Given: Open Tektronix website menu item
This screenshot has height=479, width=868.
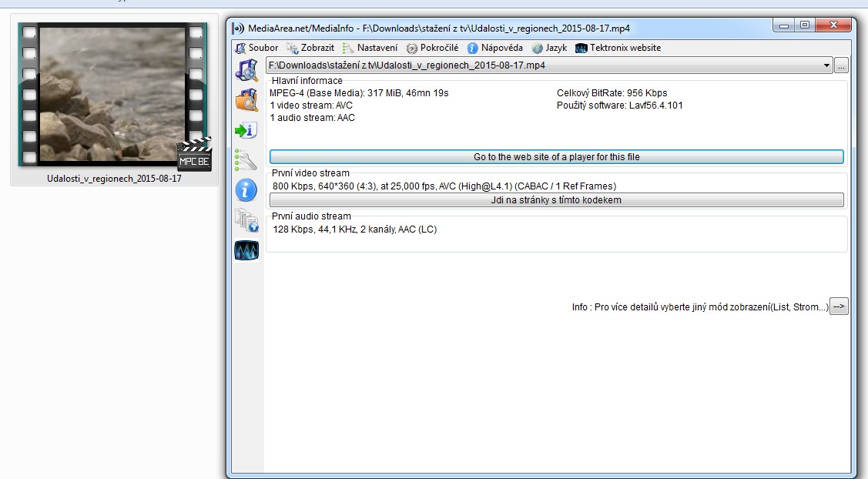Looking at the screenshot, I should point(618,48).
